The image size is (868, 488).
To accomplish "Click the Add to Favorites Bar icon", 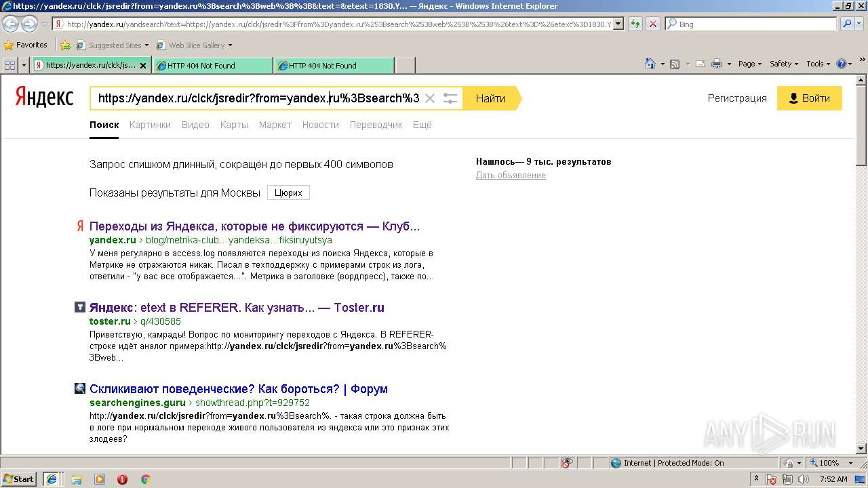I will tap(65, 45).
